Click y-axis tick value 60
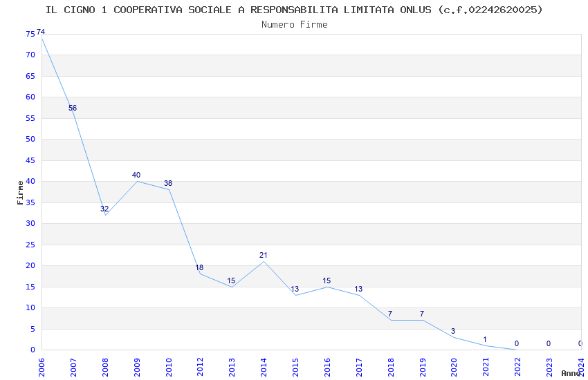Viewport: 588px width, 380px height. tap(30, 97)
